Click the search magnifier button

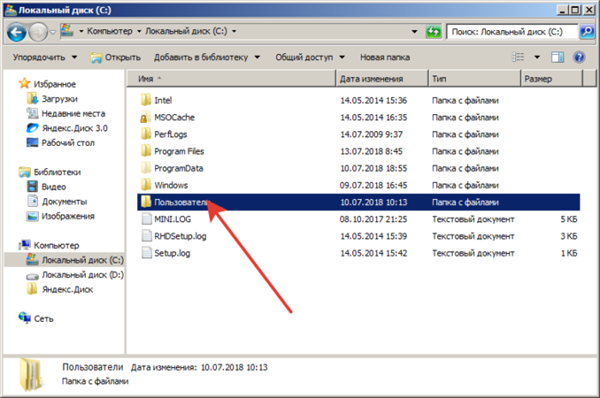click(x=587, y=31)
